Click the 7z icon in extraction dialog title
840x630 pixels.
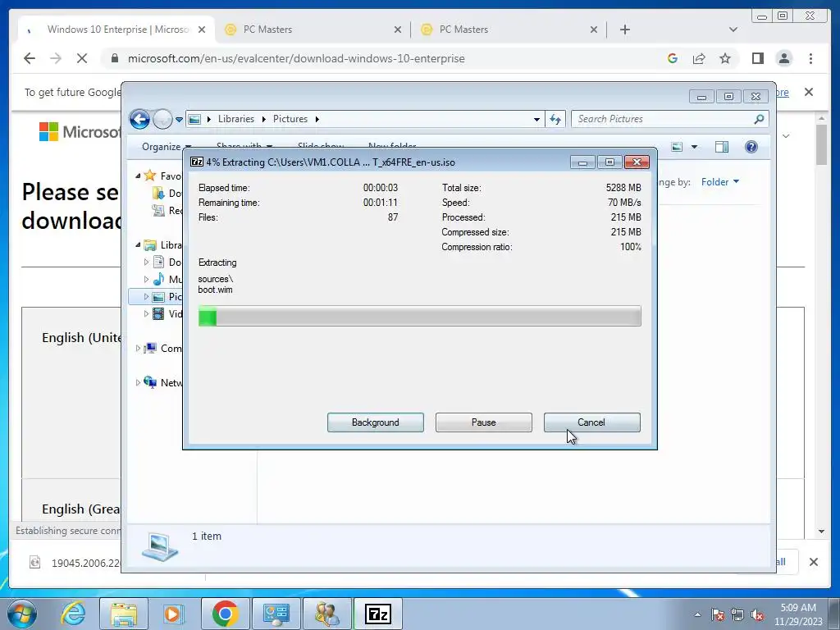(197, 162)
